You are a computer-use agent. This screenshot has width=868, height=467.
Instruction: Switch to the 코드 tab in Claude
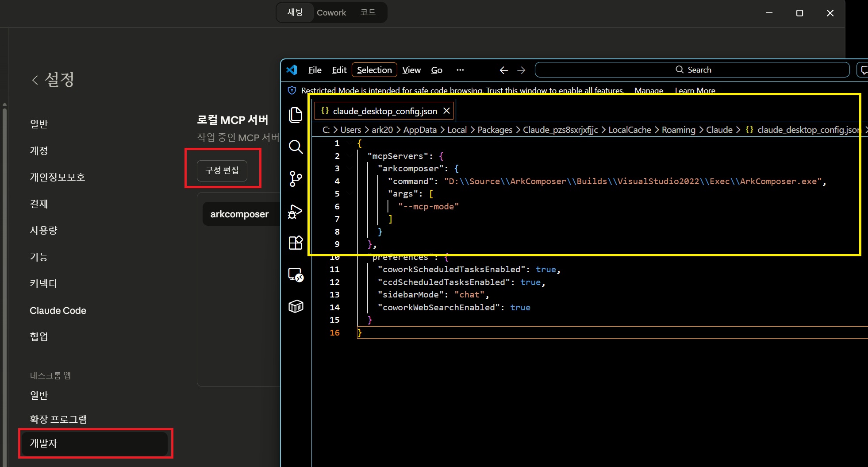(368, 12)
